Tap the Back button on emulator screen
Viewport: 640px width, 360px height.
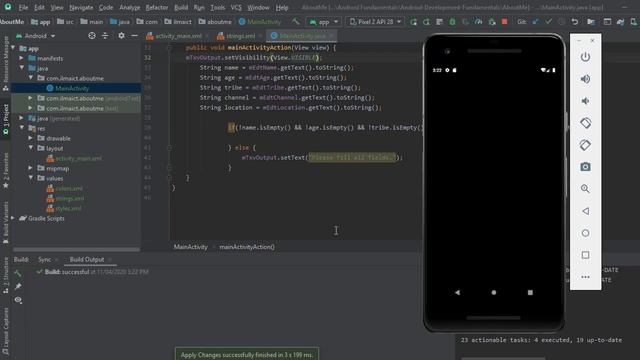click(x=457, y=292)
